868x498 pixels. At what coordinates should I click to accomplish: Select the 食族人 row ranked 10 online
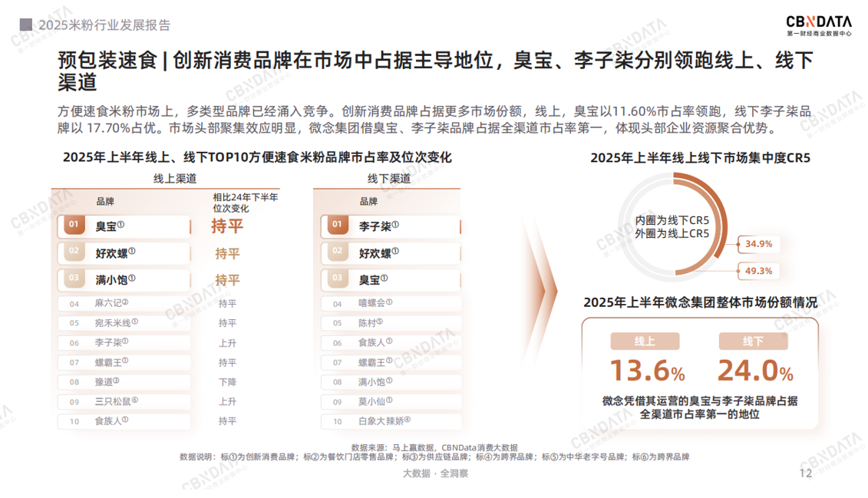tap(124, 421)
